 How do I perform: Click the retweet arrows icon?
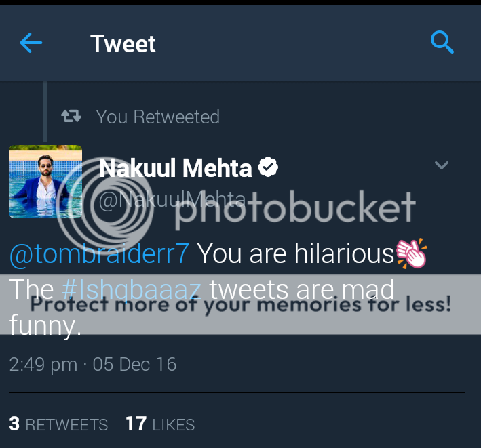click(x=71, y=117)
